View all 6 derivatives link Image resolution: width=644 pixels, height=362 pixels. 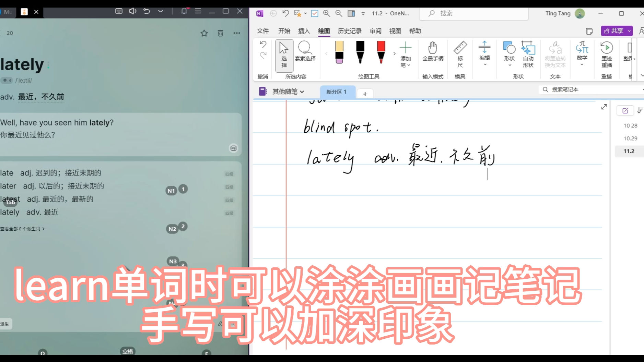(22, 229)
